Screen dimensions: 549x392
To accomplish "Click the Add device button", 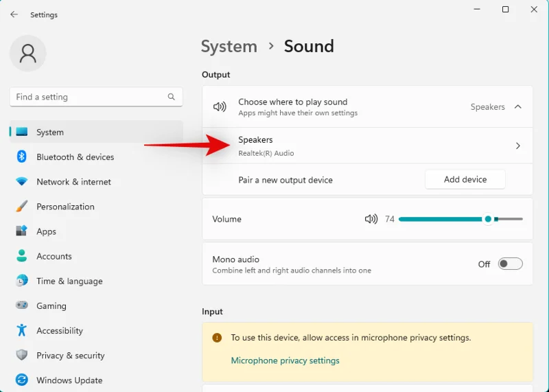I will [x=465, y=179].
